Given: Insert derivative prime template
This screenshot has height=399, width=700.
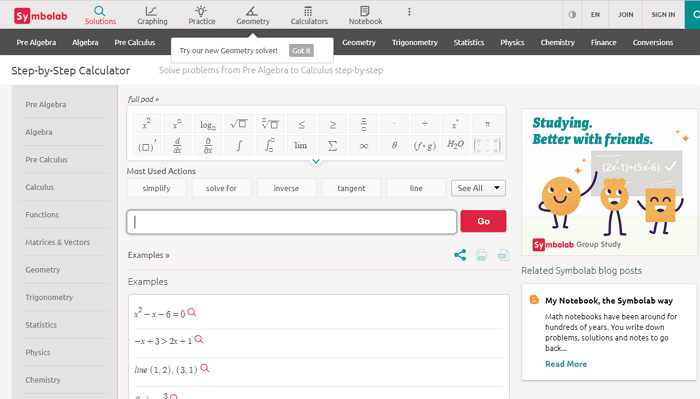Looking at the screenshot, I should point(146,145).
